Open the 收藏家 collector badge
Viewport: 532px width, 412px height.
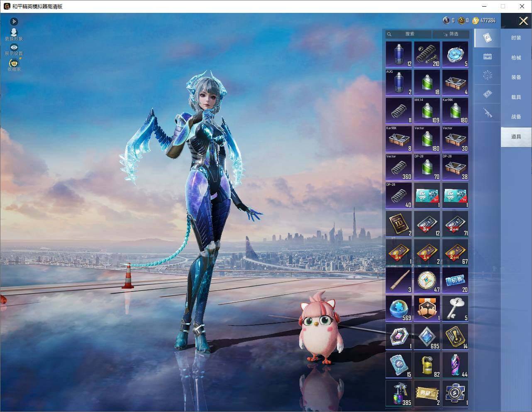tap(14, 65)
